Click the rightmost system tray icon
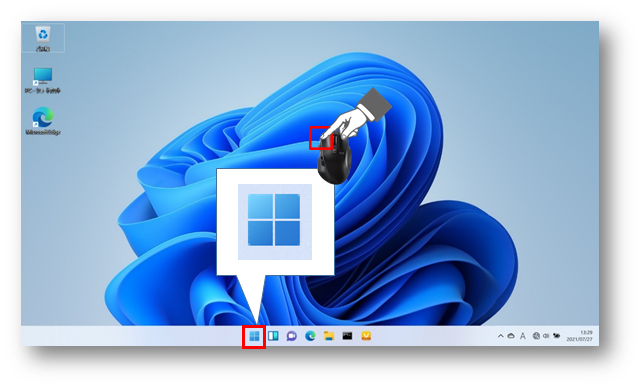 pos(556,336)
